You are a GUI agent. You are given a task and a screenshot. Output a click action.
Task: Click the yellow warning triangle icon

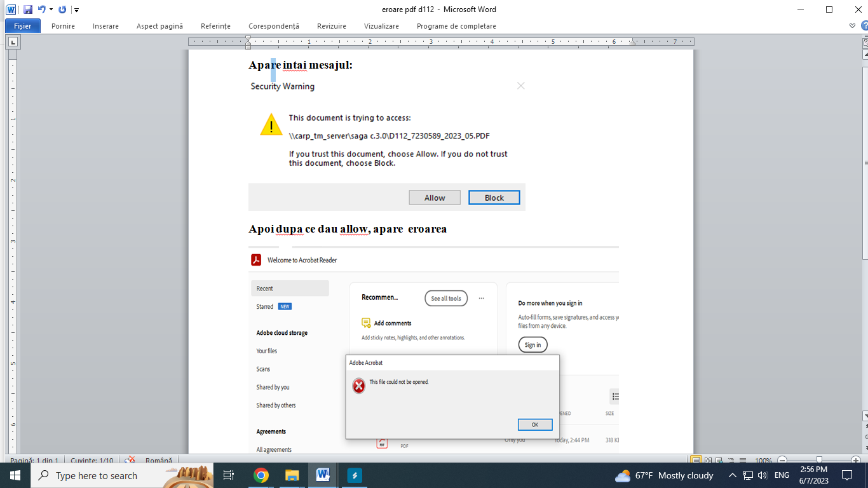271,125
